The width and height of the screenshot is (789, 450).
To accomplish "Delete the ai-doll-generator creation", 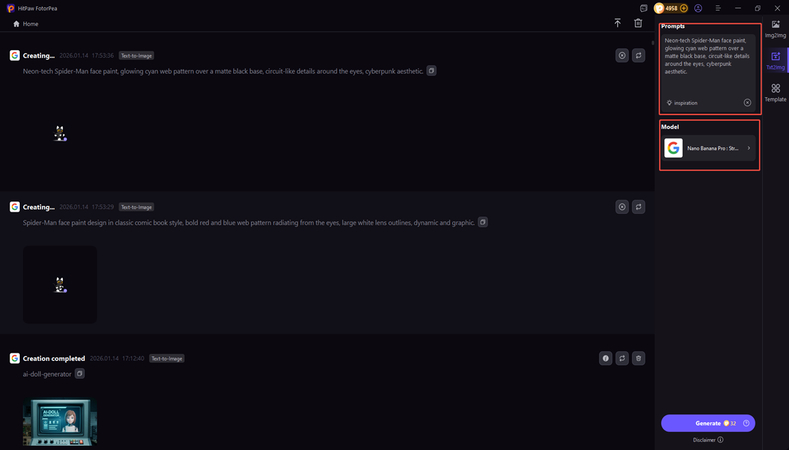I will click(639, 358).
